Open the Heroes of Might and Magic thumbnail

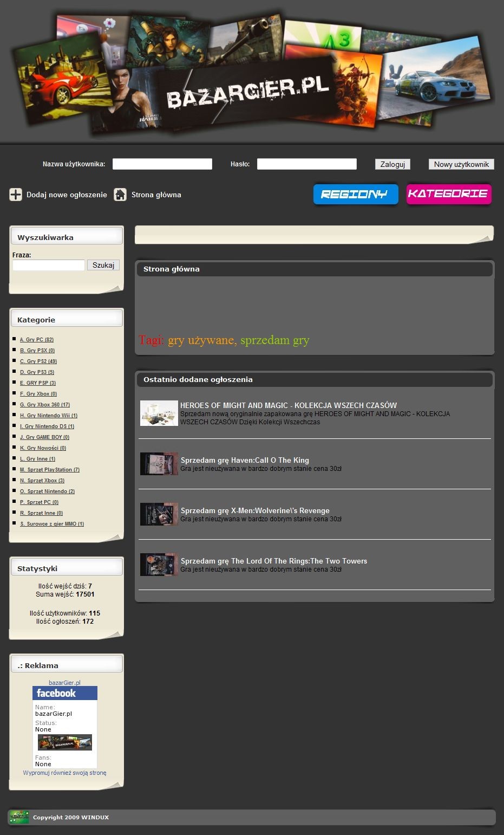tap(159, 413)
